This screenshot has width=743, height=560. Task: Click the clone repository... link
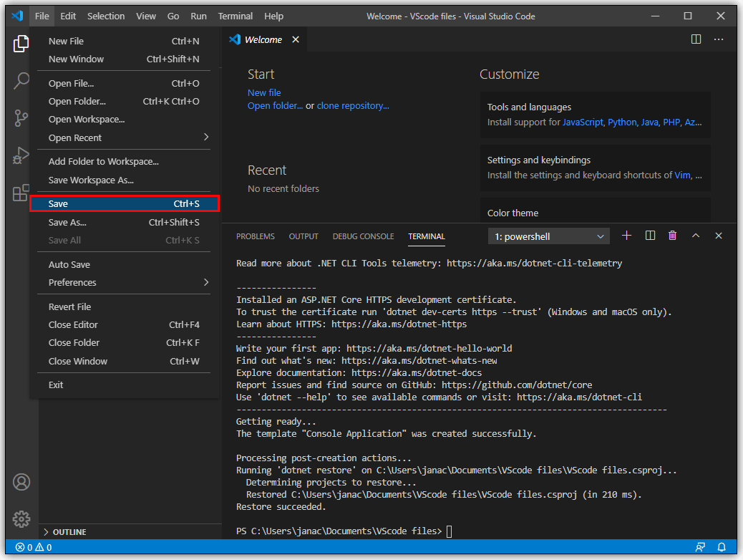tap(353, 106)
